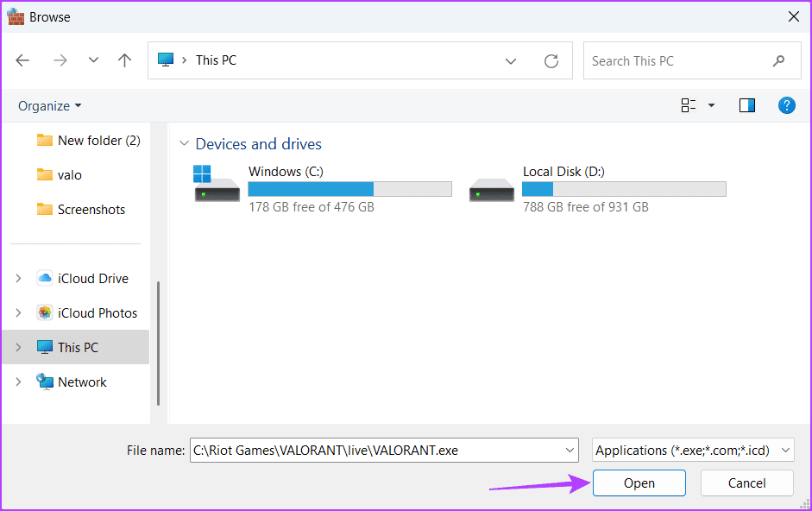Open recent locations chevron

[93, 60]
